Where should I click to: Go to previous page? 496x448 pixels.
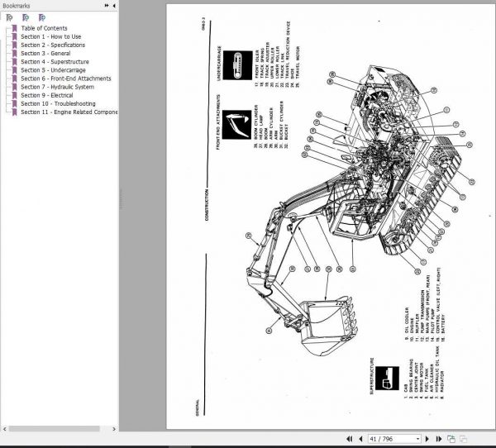coord(360,439)
